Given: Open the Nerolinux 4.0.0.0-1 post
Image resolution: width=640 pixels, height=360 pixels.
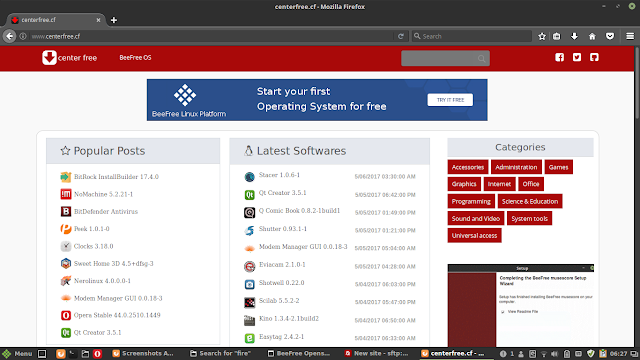Looking at the screenshot, I should click(x=102, y=281).
